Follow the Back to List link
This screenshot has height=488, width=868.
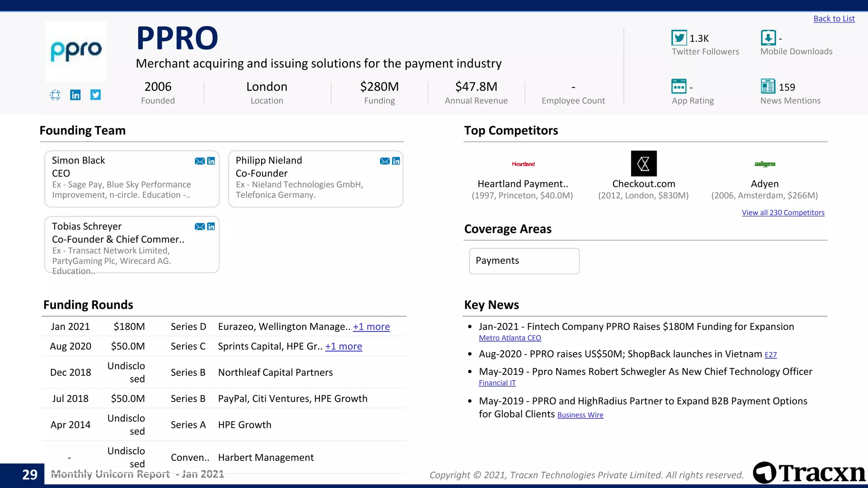(x=834, y=19)
